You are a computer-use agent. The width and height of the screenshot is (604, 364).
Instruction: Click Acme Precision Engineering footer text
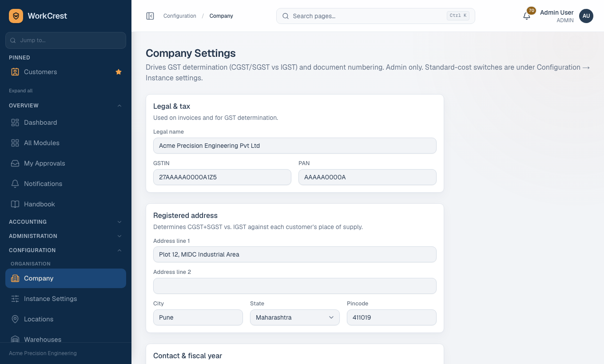pyautogui.click(x=43, y=353)
